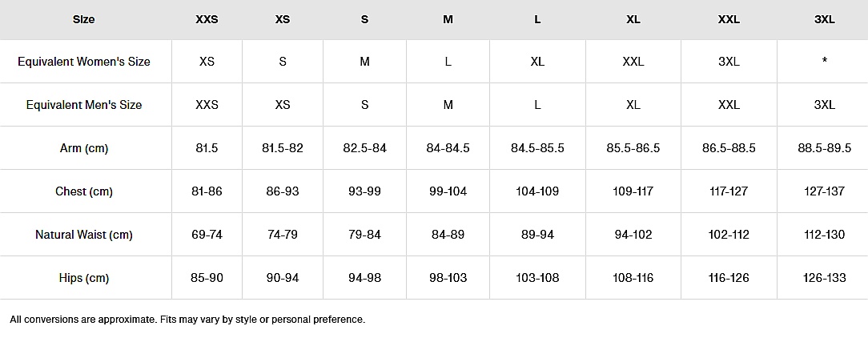The image size is (868, 338).
Task: Select the M size column header
Action: [448, 19]
